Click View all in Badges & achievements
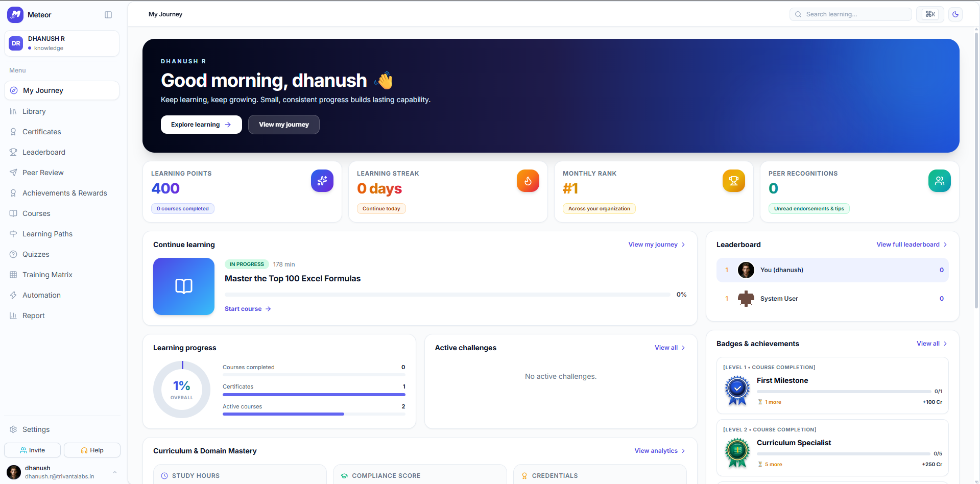Viewport: 980px width, 484px height. [x=932, y=344]
